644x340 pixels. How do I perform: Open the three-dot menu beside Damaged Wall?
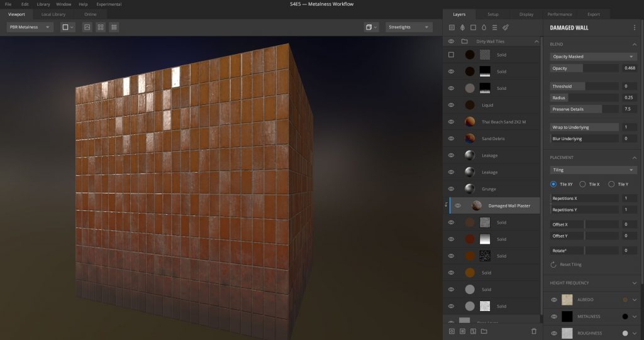tap(634, 28)
